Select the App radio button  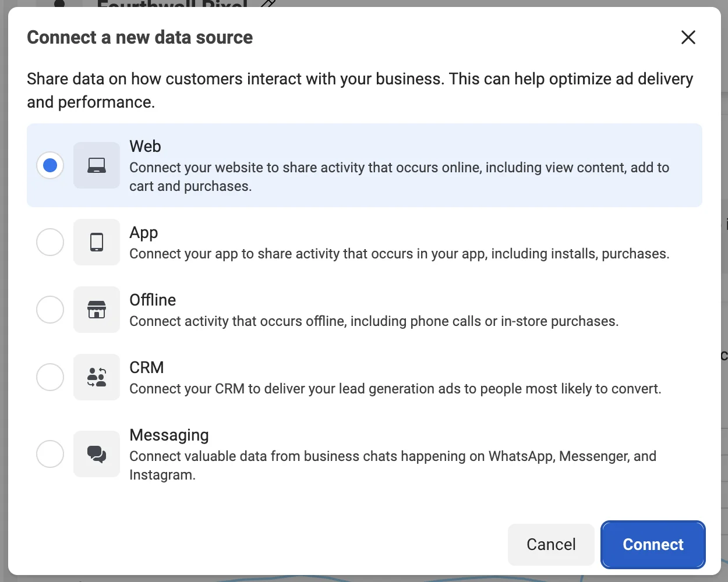point(50,242)
